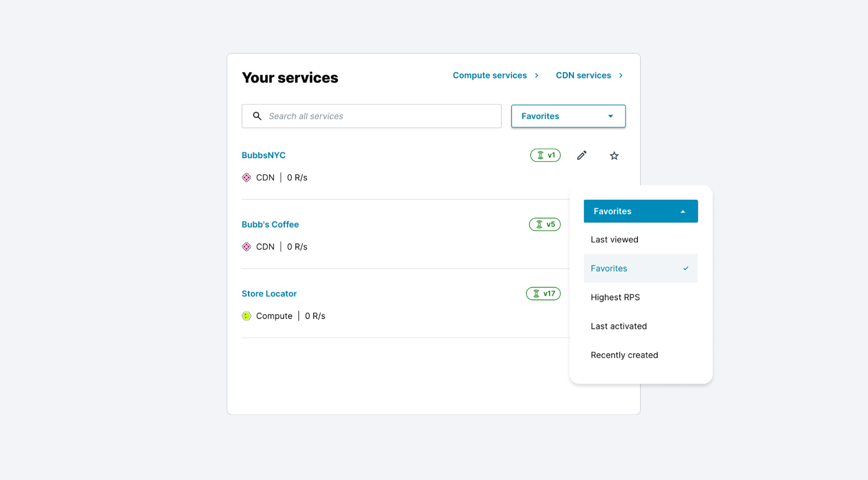868x480 pixels.
Task: Click the search magnifier icon
Action: 257,116
